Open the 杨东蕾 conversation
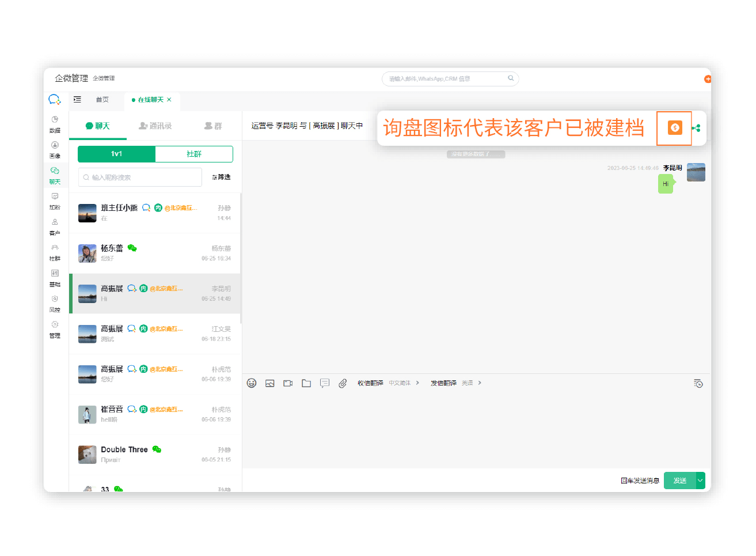This screenshot has width=756, height=556. [x=155, y=254]
